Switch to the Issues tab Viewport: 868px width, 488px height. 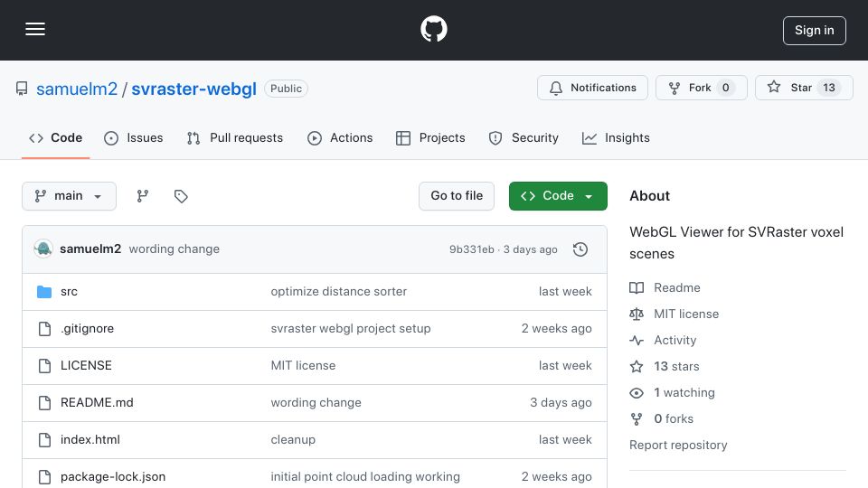[x=134, y=137]
